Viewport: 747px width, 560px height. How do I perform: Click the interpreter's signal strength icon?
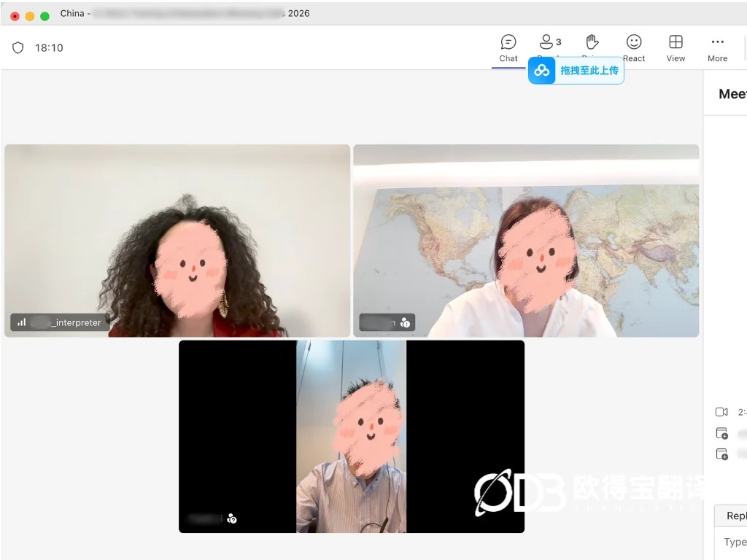[x=21, y=322]
